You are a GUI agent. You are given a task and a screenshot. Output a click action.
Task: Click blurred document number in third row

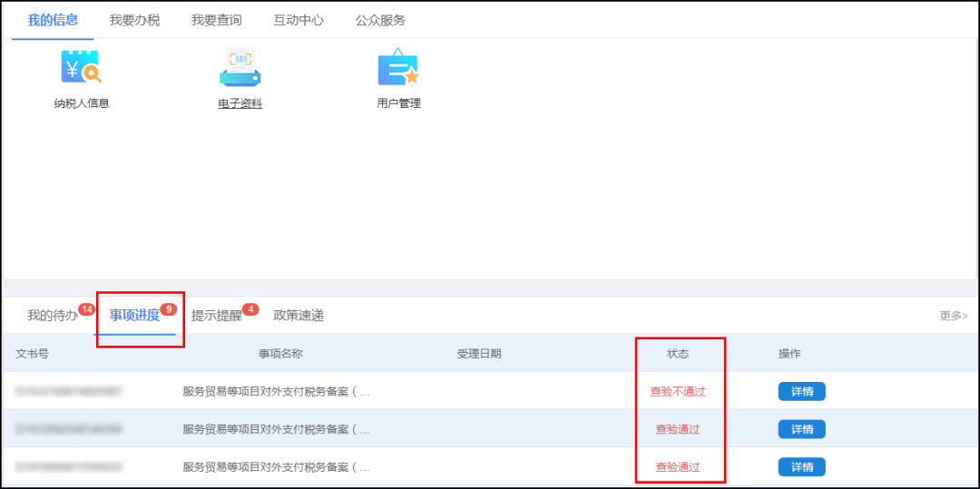click(69, 466)
